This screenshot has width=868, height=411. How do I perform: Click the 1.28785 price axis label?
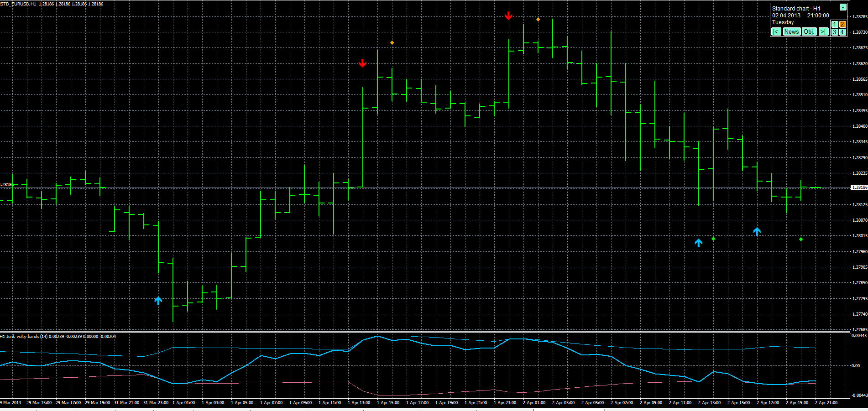point(860,17)
